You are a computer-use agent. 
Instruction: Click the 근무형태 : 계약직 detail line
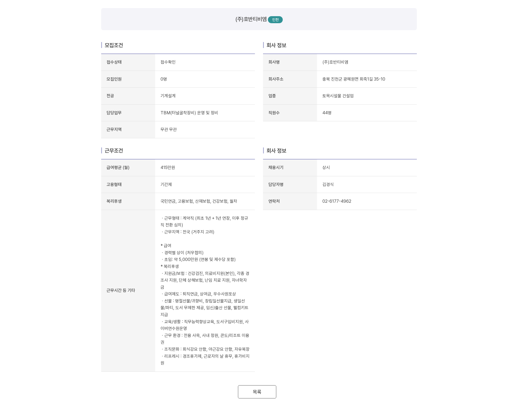point(205,222)
